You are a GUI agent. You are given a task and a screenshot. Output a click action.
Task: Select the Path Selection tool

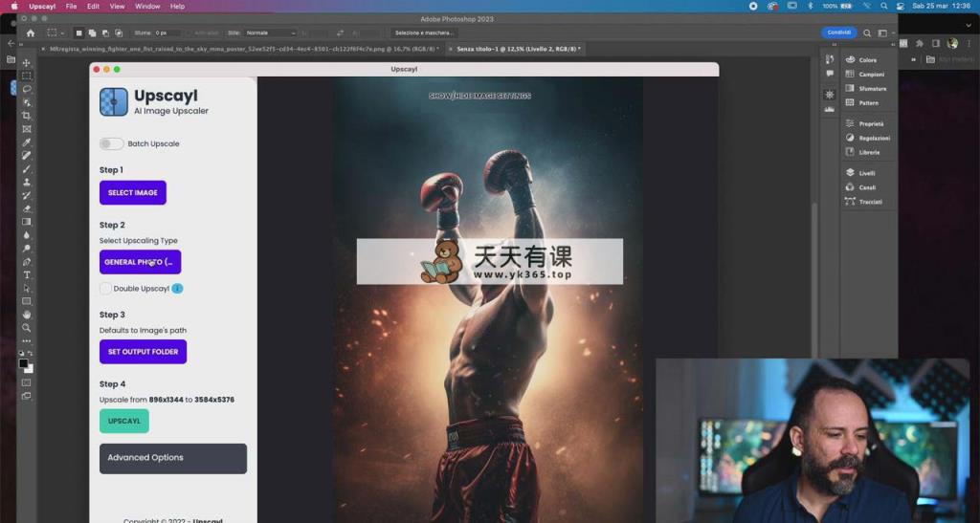tap(26, 289)
